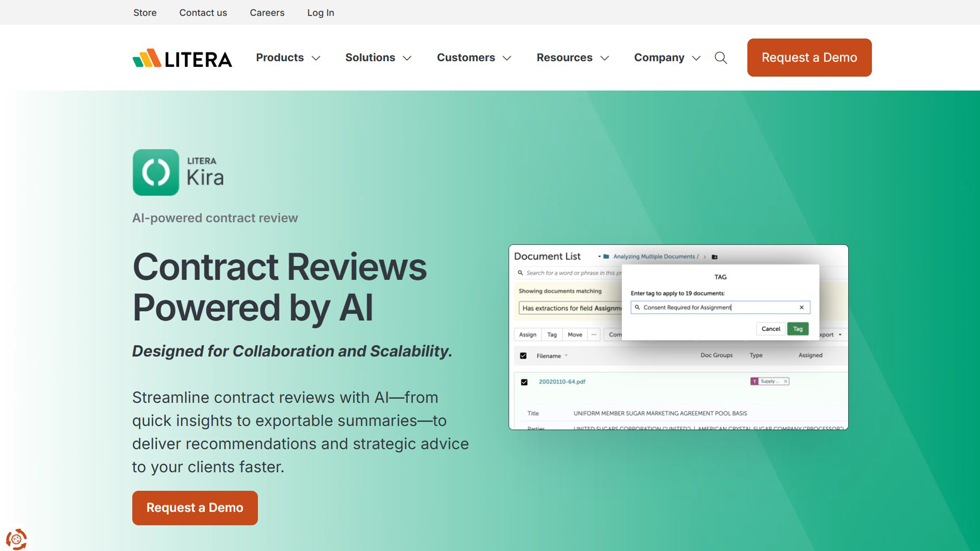Click the 'AI-powered contract review' tagline
Image resolution: width=980 pixels, height=551 pixels.
(215, 218)
